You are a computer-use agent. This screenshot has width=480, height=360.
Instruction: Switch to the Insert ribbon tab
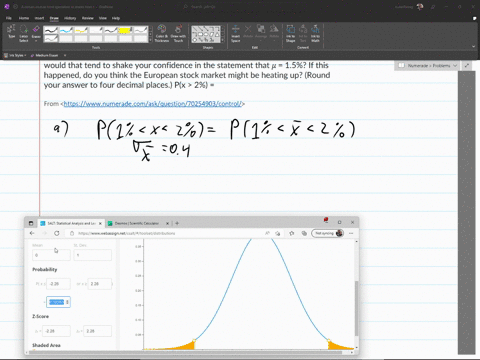click(x=39, y=18)
